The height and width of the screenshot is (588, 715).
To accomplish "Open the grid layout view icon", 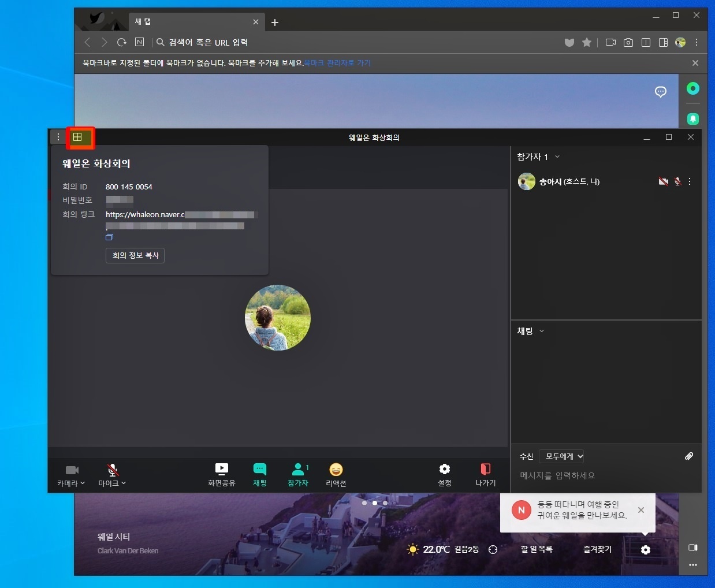I will click(77, 137).
